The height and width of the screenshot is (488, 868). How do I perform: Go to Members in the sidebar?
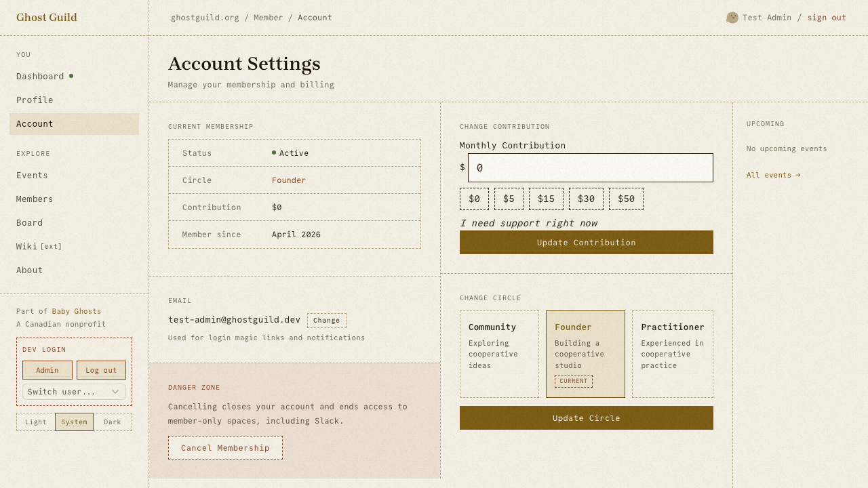pos(35,199)
